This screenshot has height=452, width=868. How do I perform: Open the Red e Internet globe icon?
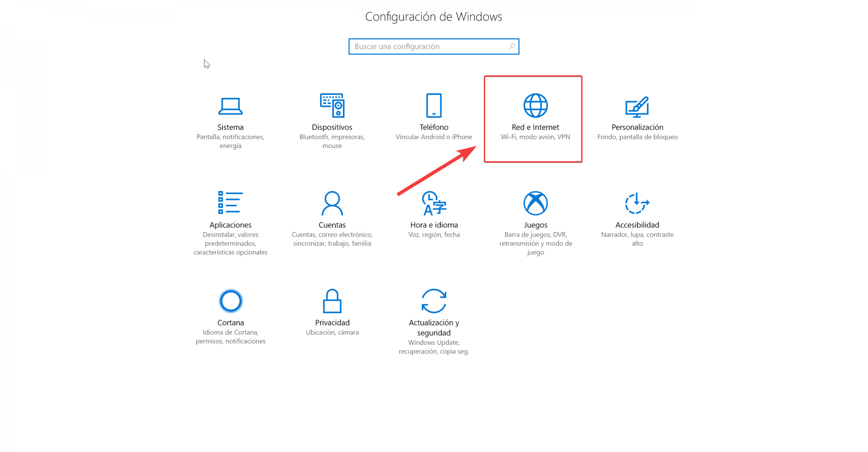coord(536,105)
